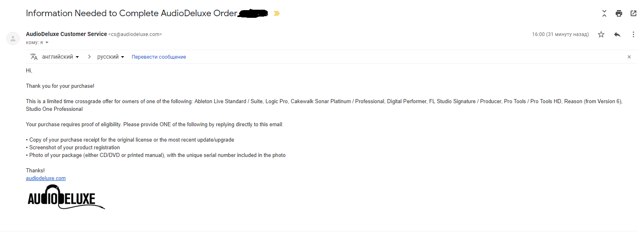Open the "русский" target language dropdown
This screenshot has height=233, width=644.
pos(110,57)
